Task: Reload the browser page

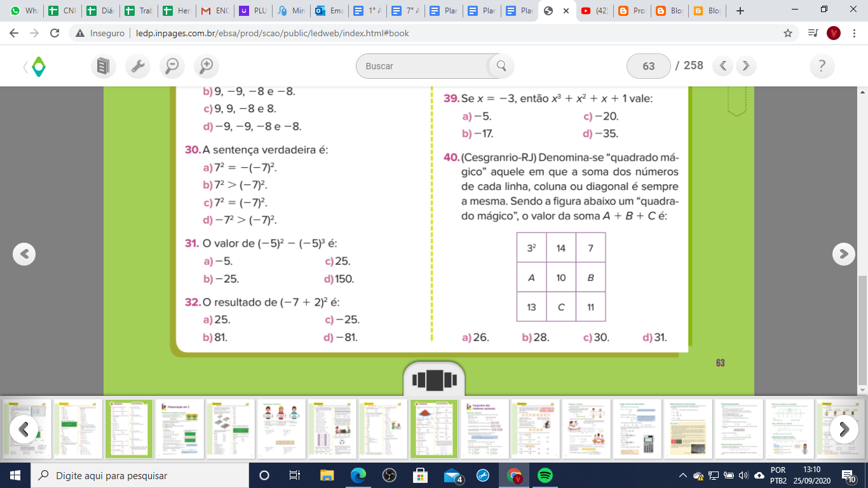Action: [x=55, y=33]
